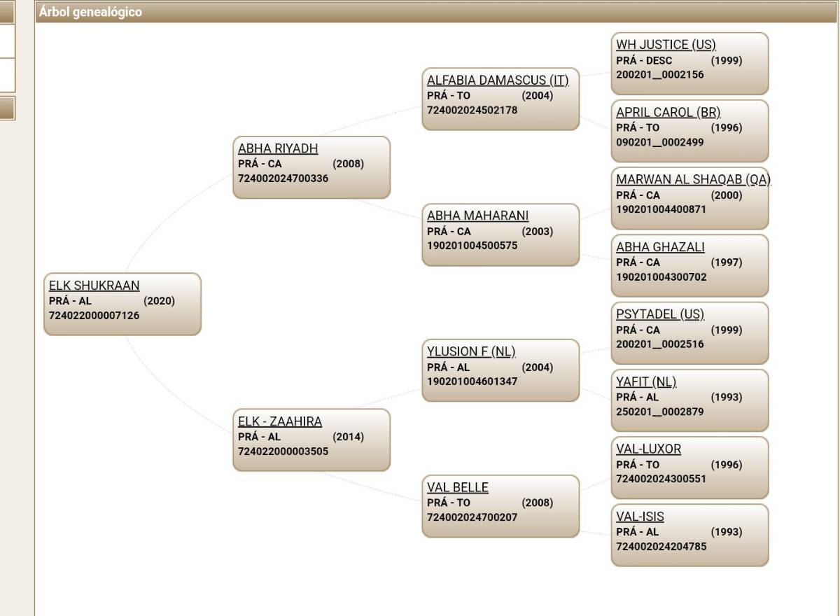Open the VAL BELLE horse link
Screen dimensions: 840x616
[x=458, y=487]
